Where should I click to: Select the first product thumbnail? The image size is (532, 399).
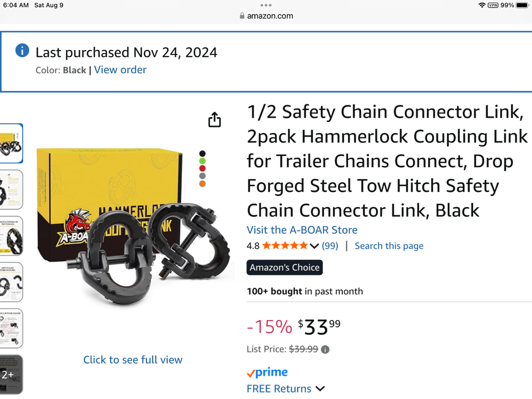click(x=11, y=143)
